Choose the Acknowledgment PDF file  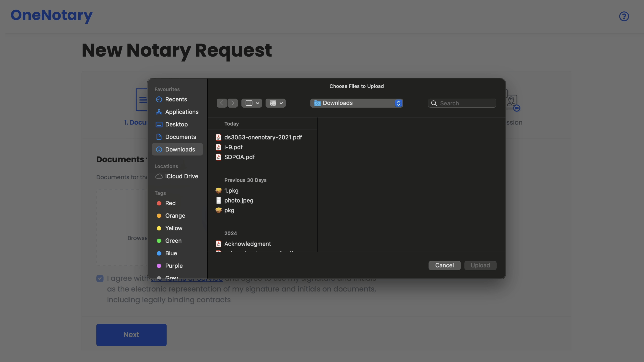coord(247,244)
